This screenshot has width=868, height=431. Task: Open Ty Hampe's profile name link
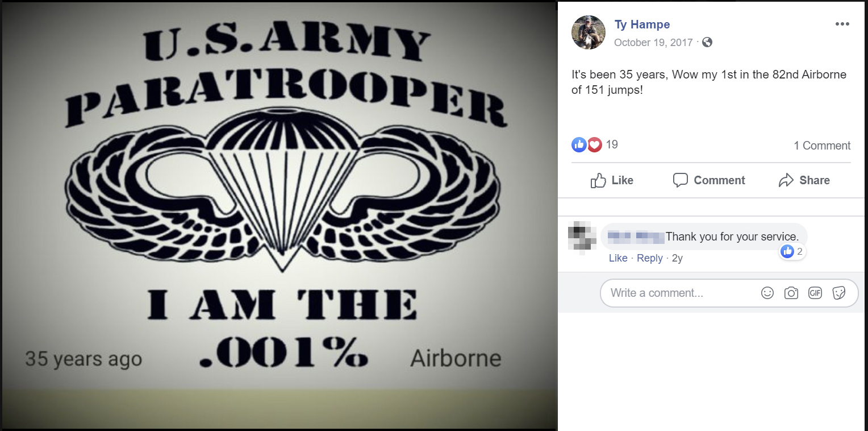click(642, 24)
